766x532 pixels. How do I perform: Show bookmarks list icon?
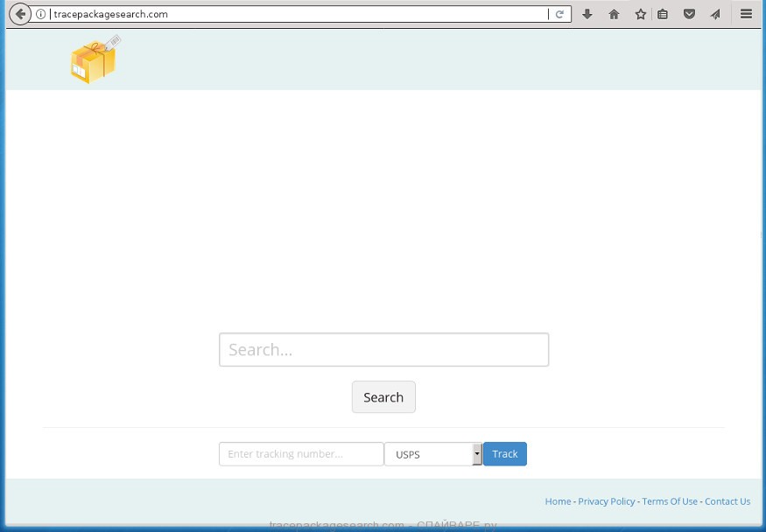(x=663, y=14)
